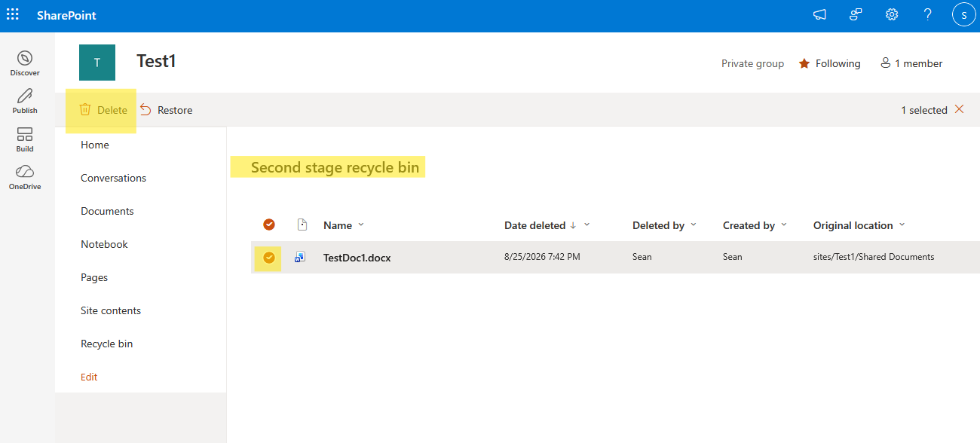Clear selection with the red X
The height and width of the screenshot is (443, 980).
point(960,109)
